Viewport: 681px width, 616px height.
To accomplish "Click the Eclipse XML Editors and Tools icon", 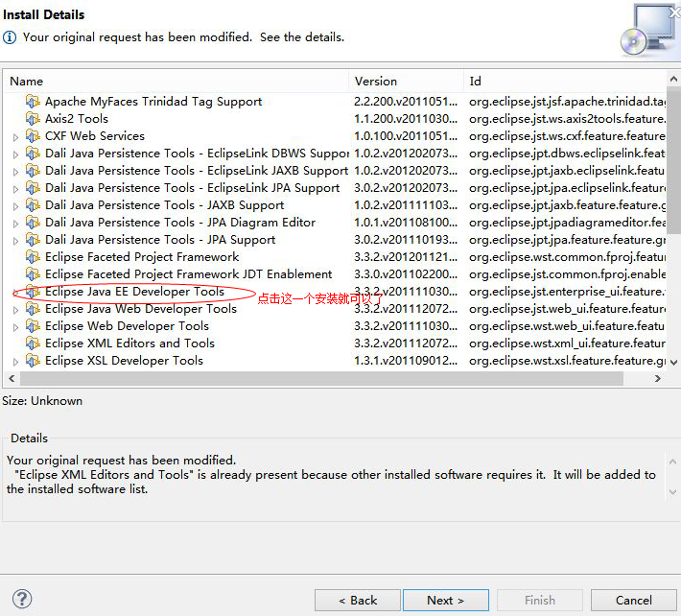I will (33, 344).
